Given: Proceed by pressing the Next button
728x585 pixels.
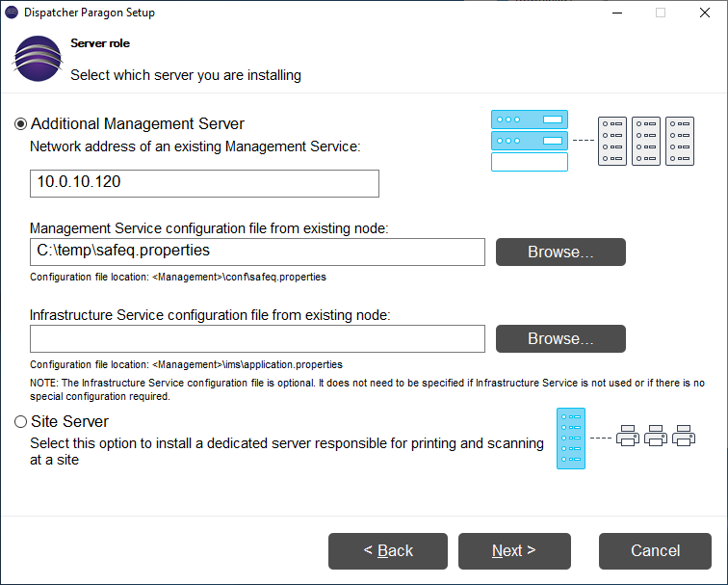Looking at the screenshot, I should [514, 551].
